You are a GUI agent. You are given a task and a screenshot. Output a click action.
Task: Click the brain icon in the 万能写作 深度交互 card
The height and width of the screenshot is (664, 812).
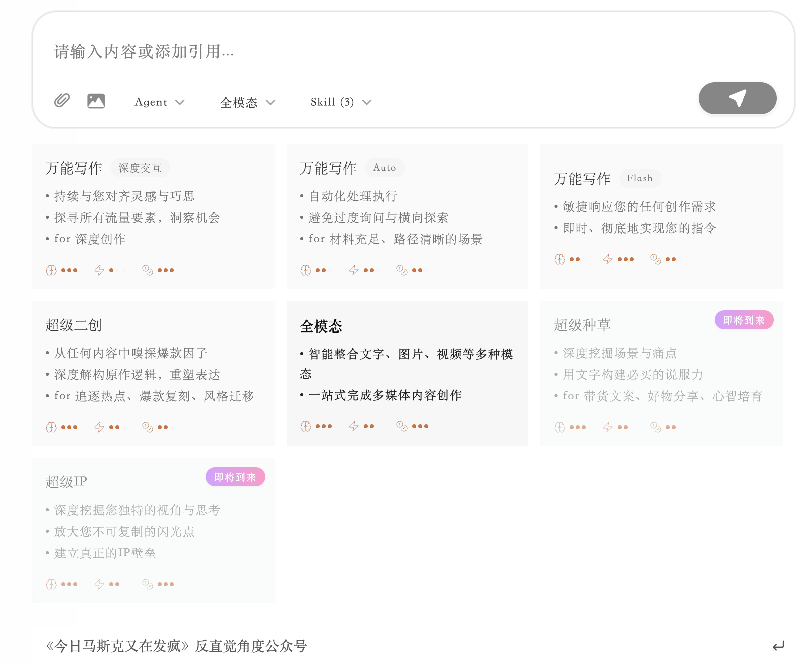click(x=51, y=270)
